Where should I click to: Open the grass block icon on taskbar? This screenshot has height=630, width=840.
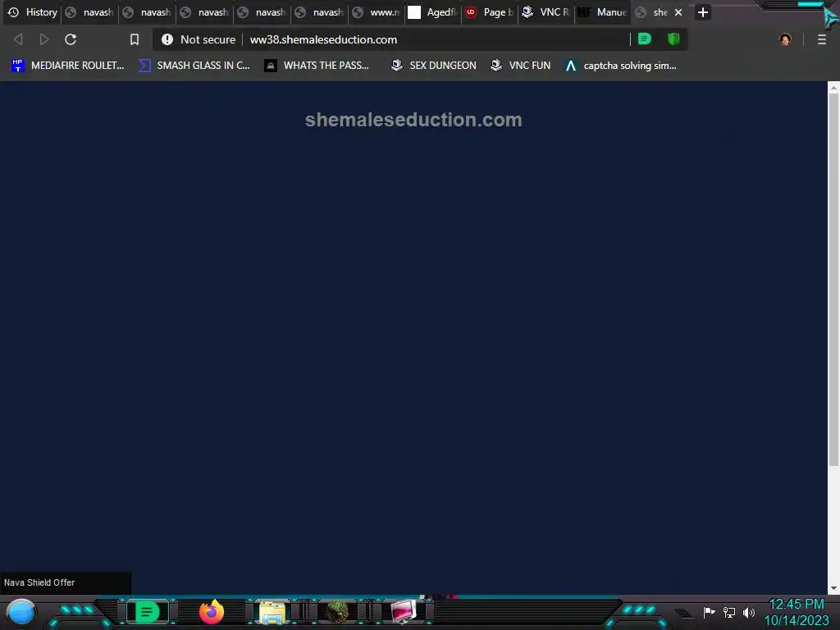pos(337,612)
